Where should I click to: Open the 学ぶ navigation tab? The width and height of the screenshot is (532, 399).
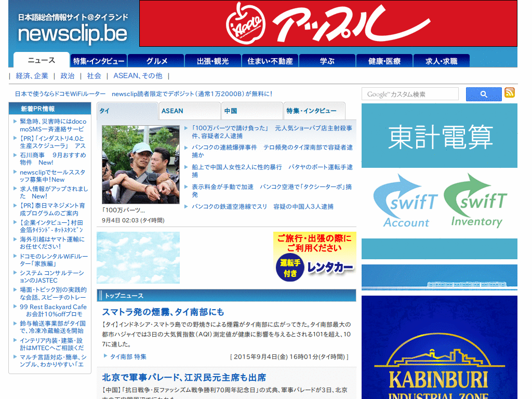[327, 61]
